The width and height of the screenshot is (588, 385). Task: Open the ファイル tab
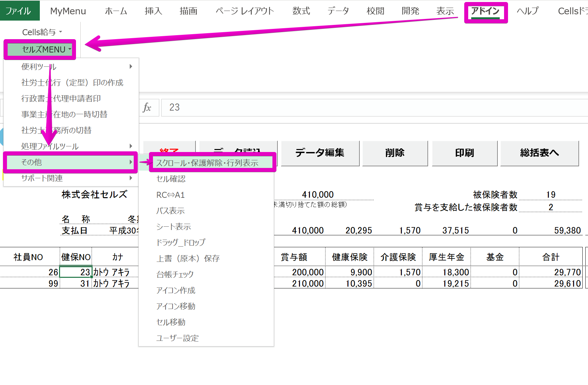coord(19,11)
